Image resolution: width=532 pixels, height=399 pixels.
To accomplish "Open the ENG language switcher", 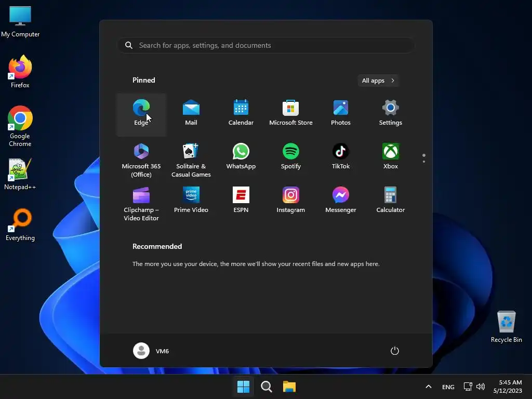I will coord(448,387).
